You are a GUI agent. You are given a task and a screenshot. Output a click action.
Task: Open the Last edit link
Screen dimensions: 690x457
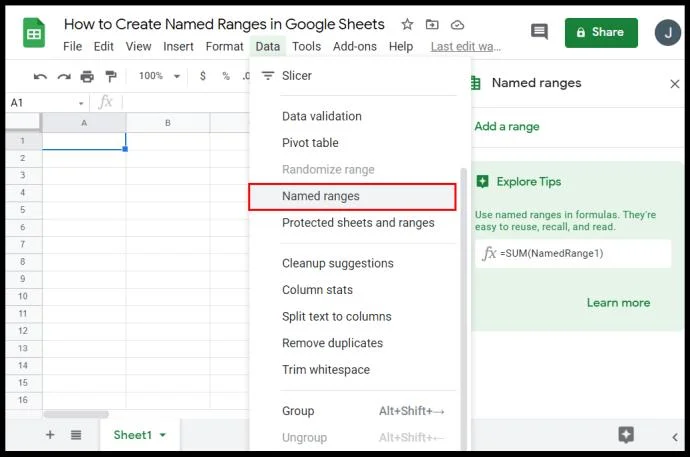[x=466, y=46]
